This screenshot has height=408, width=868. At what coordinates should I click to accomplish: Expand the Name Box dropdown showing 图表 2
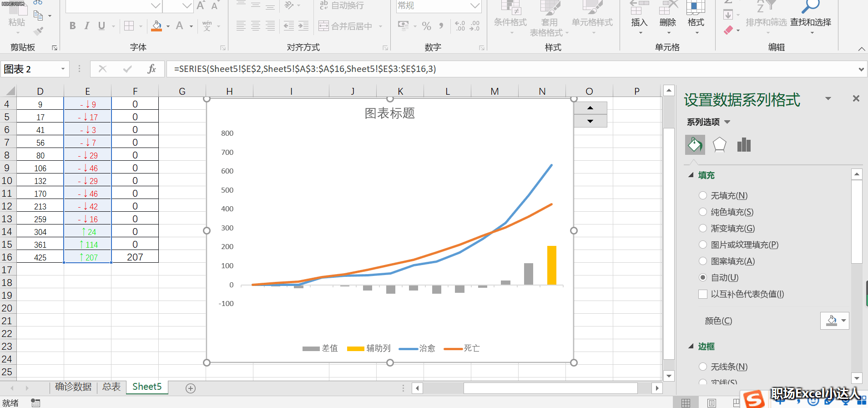point(63,69)
